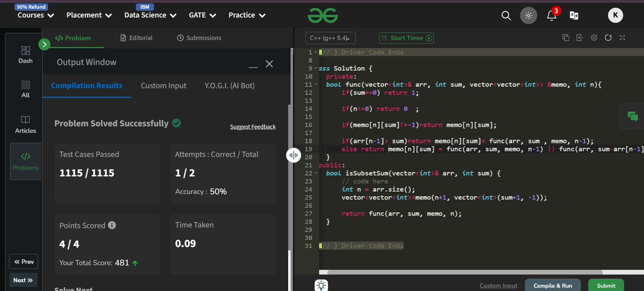The image size is (644, 291).
Task: Click the bottom Custom Input link
Action: pos(499,286)
